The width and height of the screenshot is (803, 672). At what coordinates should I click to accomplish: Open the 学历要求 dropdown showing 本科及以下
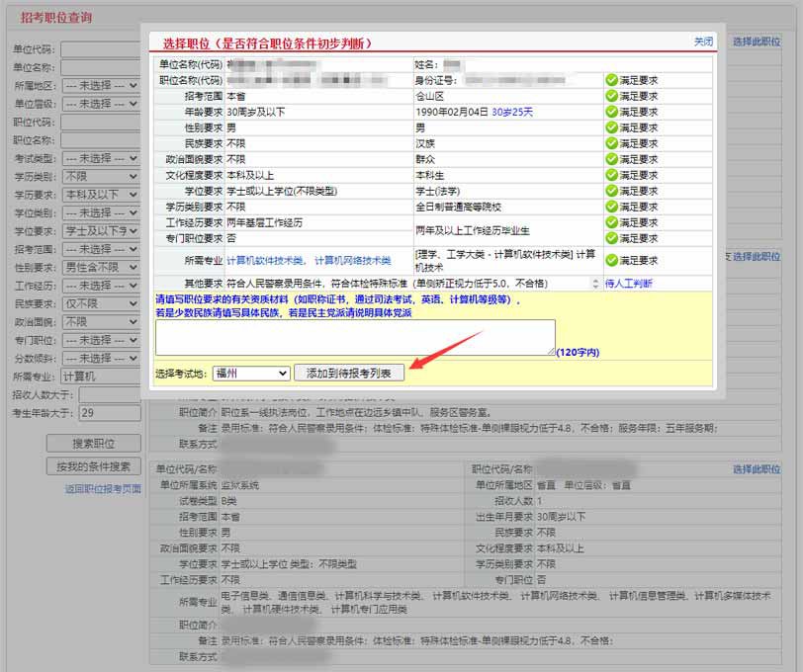pyautogui.click(x=101, y=195)
